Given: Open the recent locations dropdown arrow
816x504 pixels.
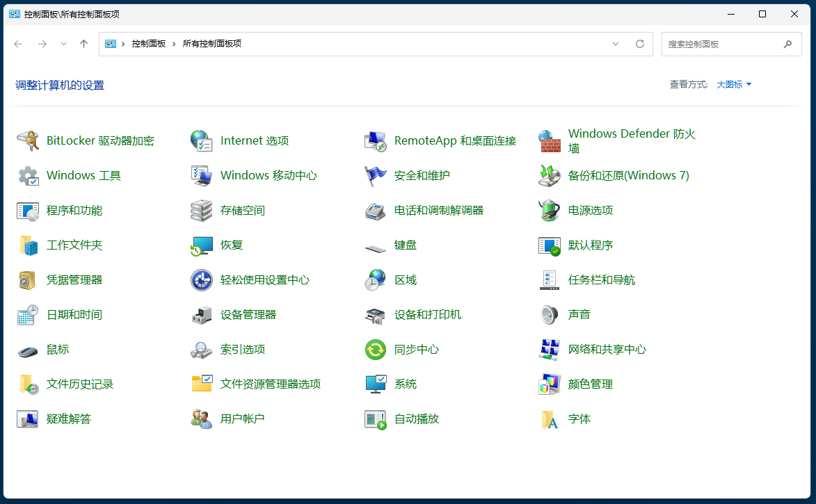Looking at the screenshot, I should pyautogui.click(x=63, y=44).
